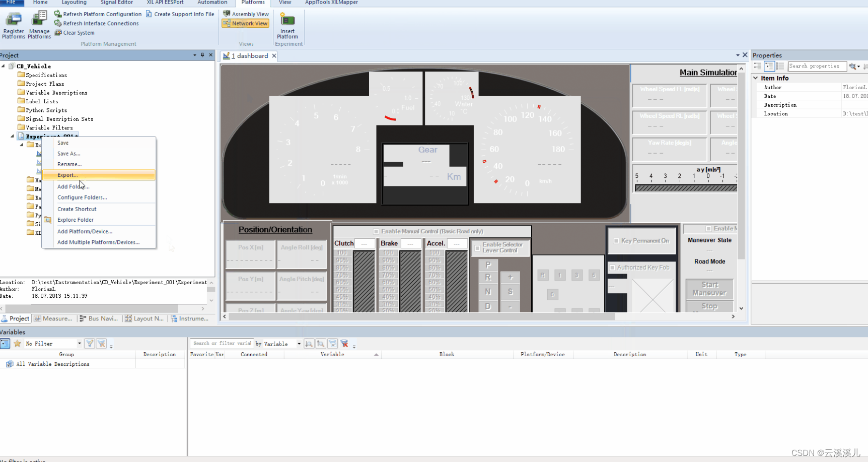Click Refresh Interface Connections

pyautogui.click(x=96, y=23)
